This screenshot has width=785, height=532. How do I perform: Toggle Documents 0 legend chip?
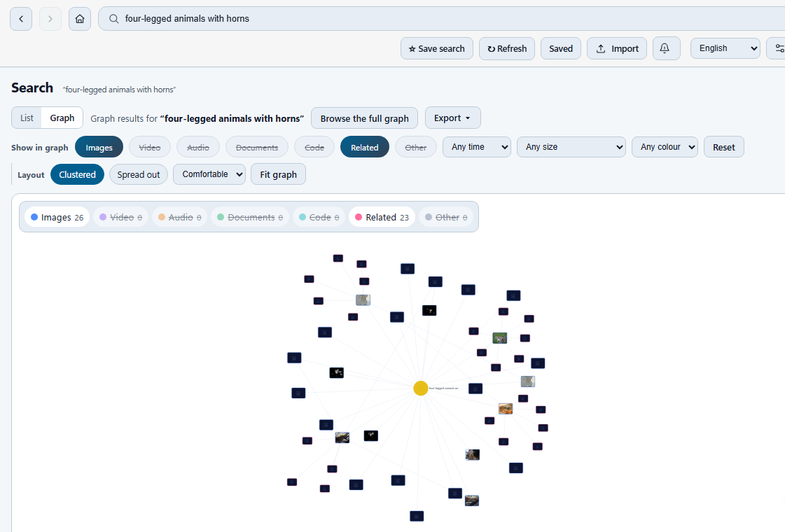(x=250, y=217)
